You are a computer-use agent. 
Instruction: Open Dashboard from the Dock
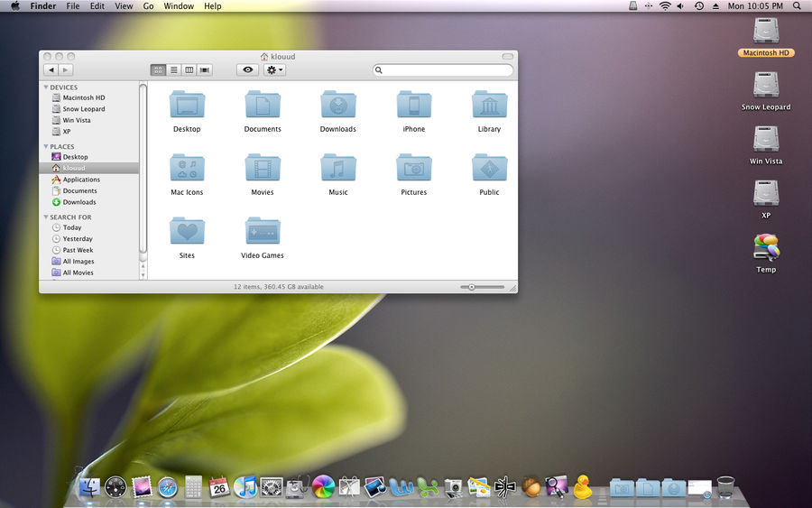click(x=115, y=488)
